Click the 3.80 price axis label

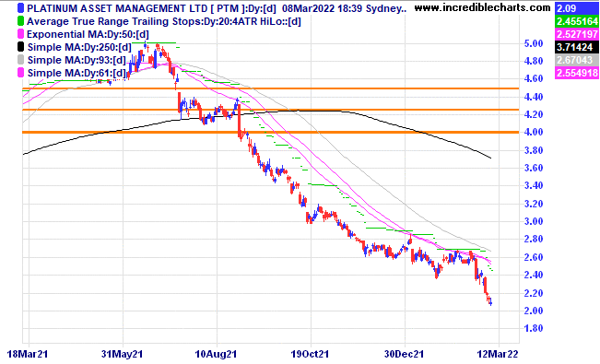(x=534, y=150)
